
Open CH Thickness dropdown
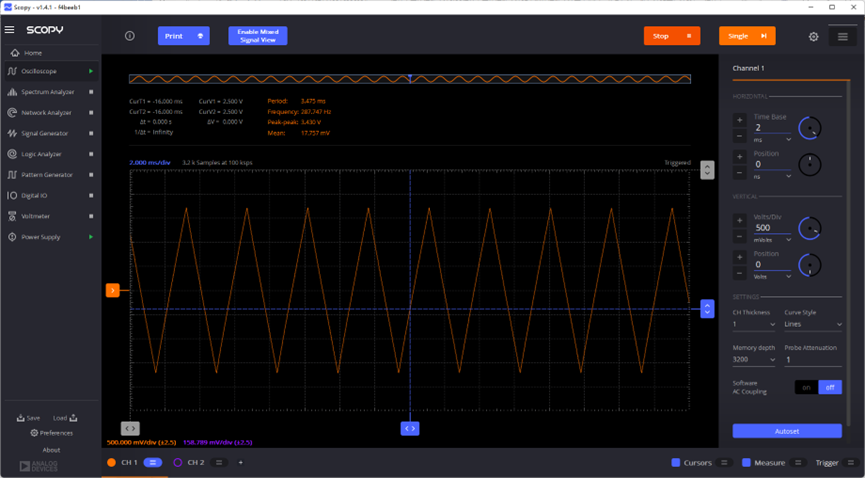coord(754,324)
